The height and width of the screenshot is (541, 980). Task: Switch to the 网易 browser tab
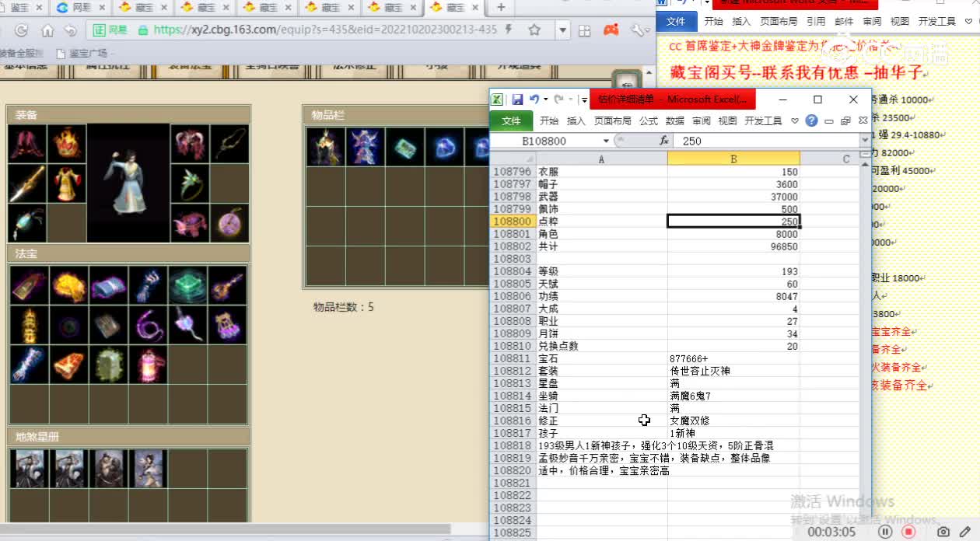[81, 8]
